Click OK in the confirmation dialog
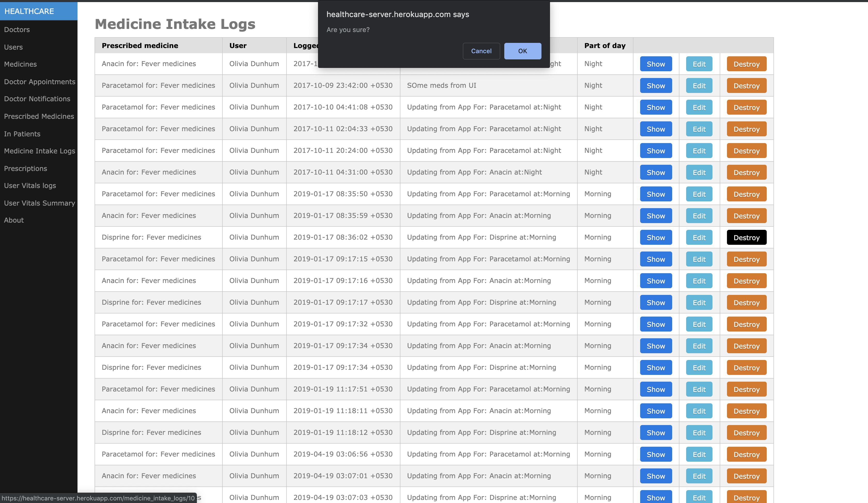This screenshot has width=868, height=503. coord(522,51)
